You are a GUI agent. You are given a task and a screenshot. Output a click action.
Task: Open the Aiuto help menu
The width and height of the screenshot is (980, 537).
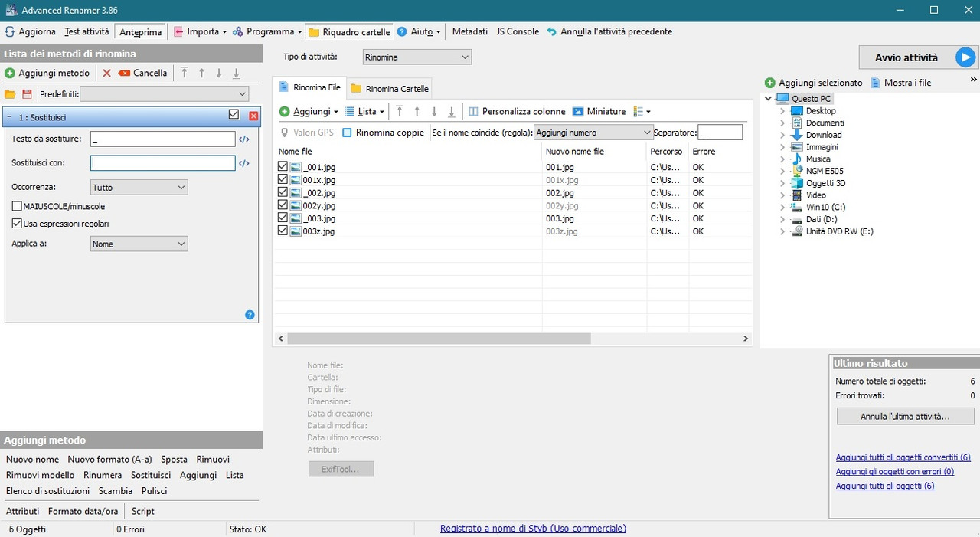pos(420,31)
